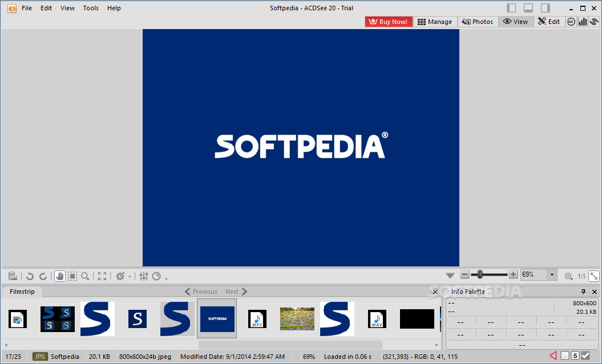Click the JPG file type badge

point(39,357)
